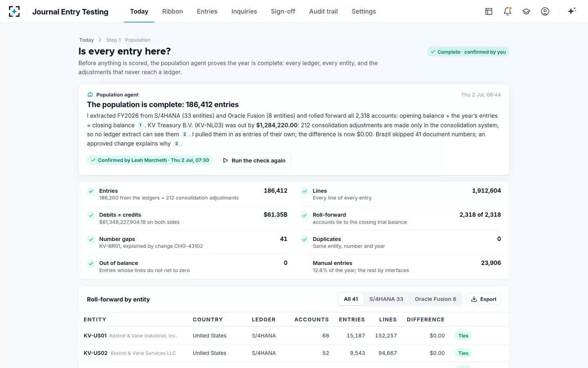Filter roll-forward to S/4HANA 33 entities
Viewport: 588px width, 368px height.
point(386,299)
